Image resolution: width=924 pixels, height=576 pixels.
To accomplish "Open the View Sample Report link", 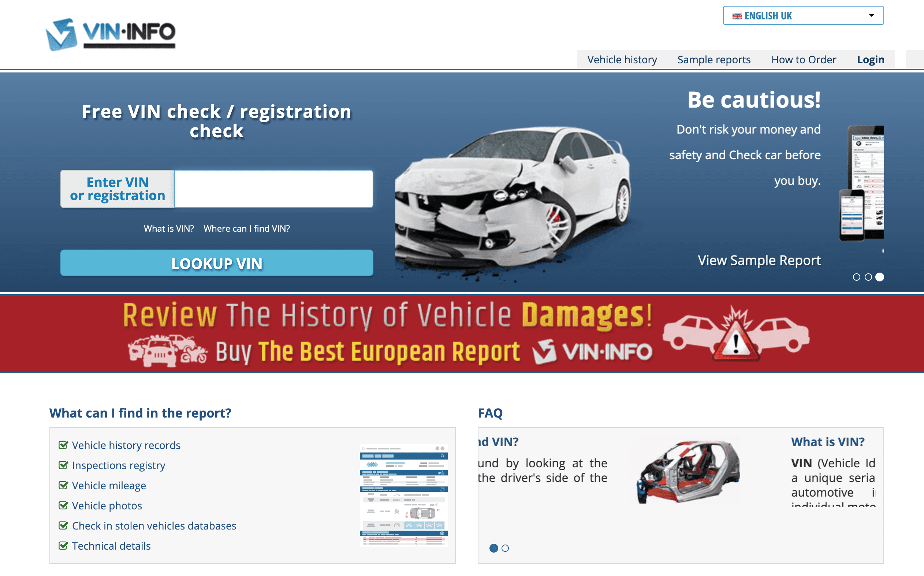I will (x=759, y=260).
